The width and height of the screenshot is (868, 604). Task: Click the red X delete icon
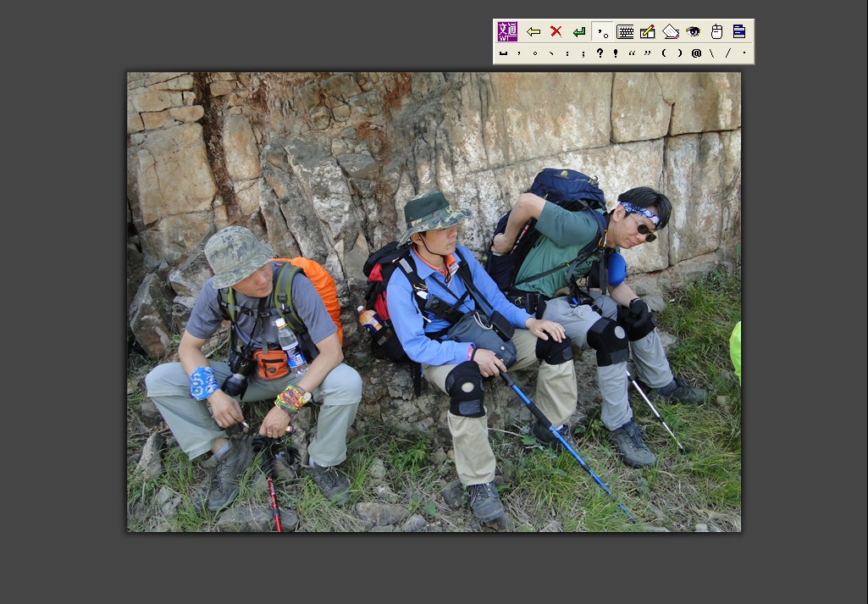coord(556,31)
